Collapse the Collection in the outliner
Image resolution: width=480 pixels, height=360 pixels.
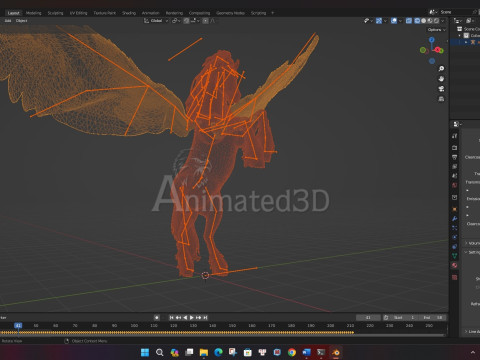460,35
